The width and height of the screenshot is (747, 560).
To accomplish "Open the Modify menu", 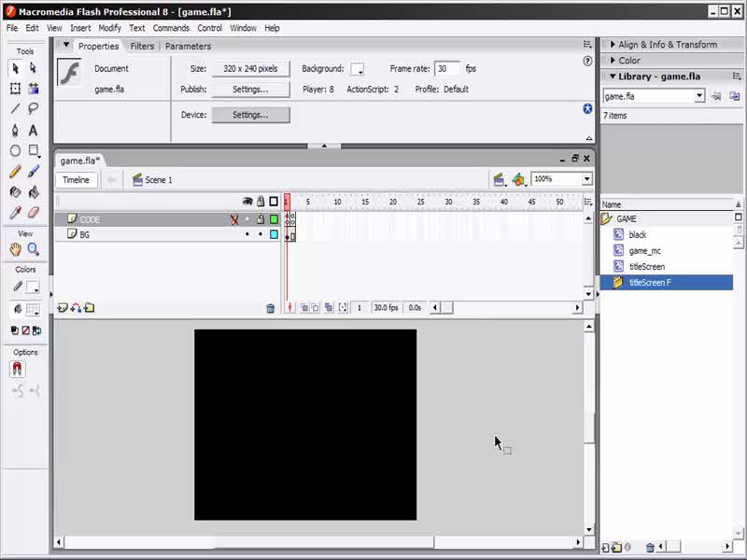I will (109, 28).
